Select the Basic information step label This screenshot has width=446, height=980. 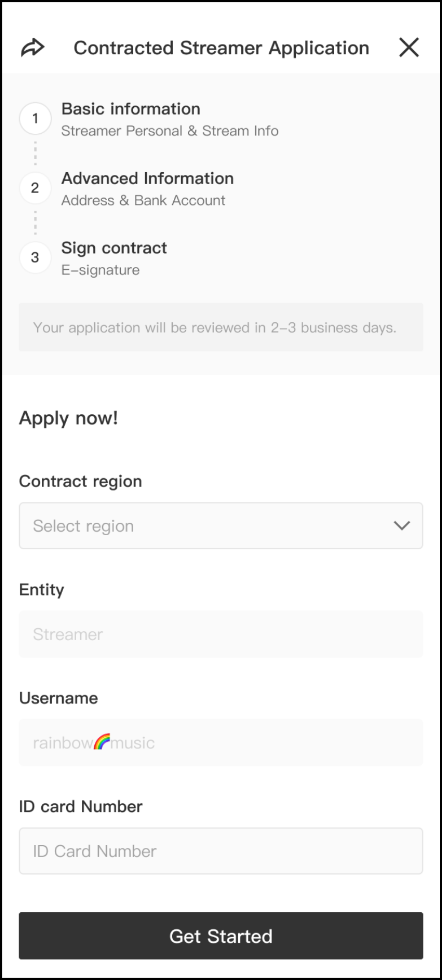point(130,109)
